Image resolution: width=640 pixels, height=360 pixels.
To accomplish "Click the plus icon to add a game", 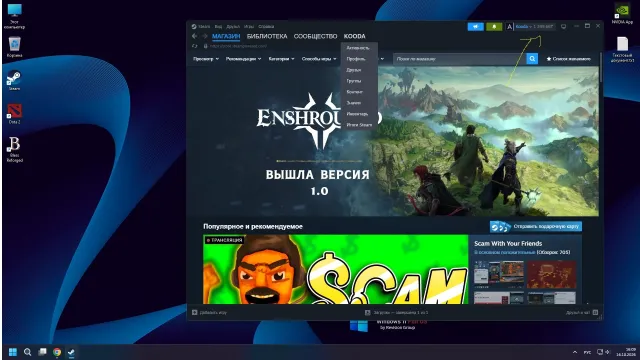I will pos(195,313).
